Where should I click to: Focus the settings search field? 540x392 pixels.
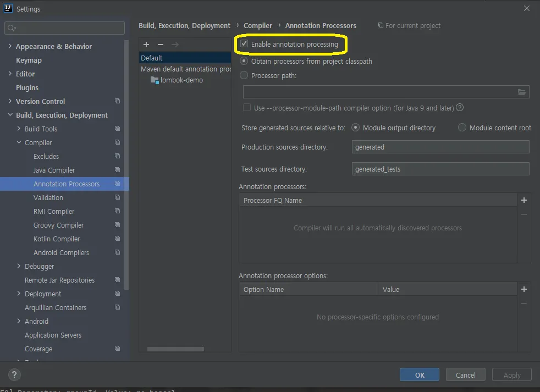click(x=64, y=28)
